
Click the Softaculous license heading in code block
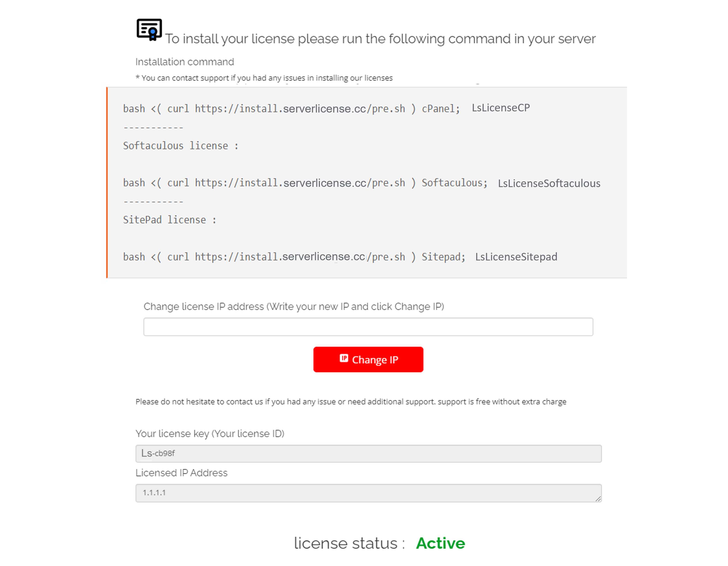tap(180, 145)
